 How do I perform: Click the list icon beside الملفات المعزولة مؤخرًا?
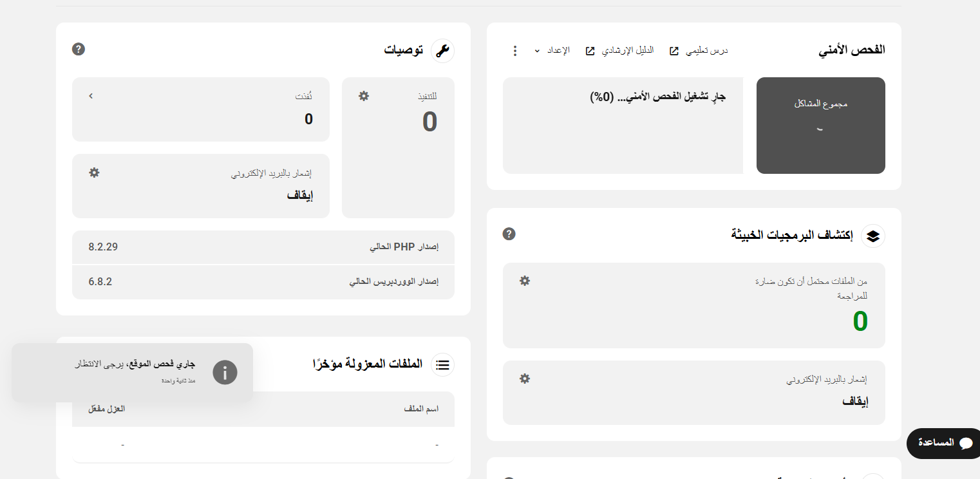(442, 364)
